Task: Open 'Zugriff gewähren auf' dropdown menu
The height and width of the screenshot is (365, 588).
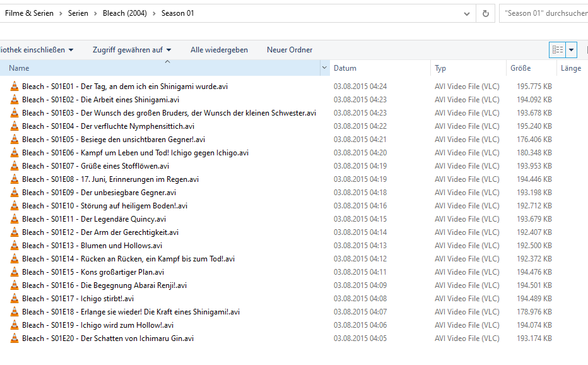Action: [132, 50]
